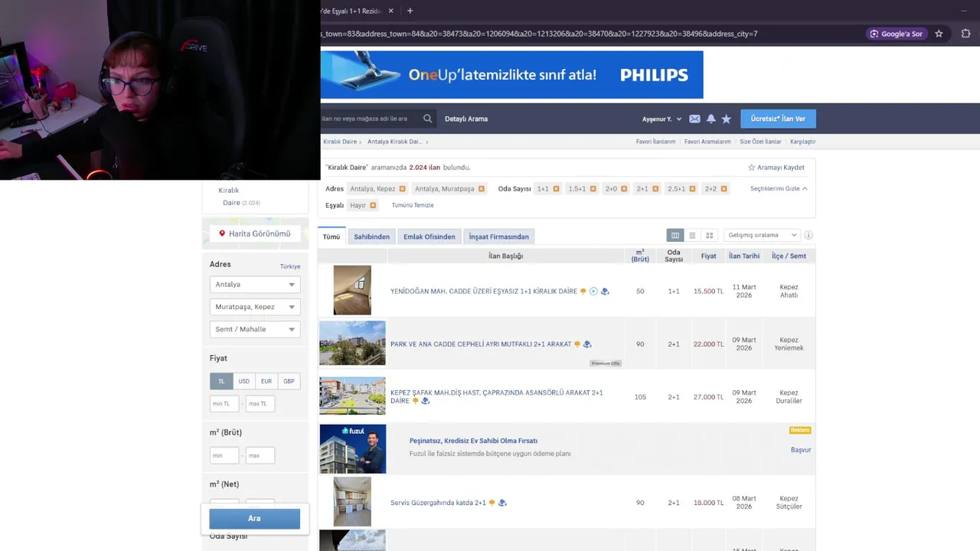Open the YENİDOĞAN MAH. listing thumbnail
This screenshot has width=980, height=551.
click(352, 290)
